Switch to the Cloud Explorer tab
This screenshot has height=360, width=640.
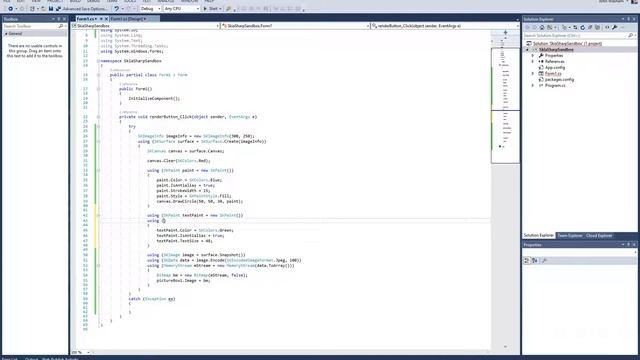tap(599, 236)
